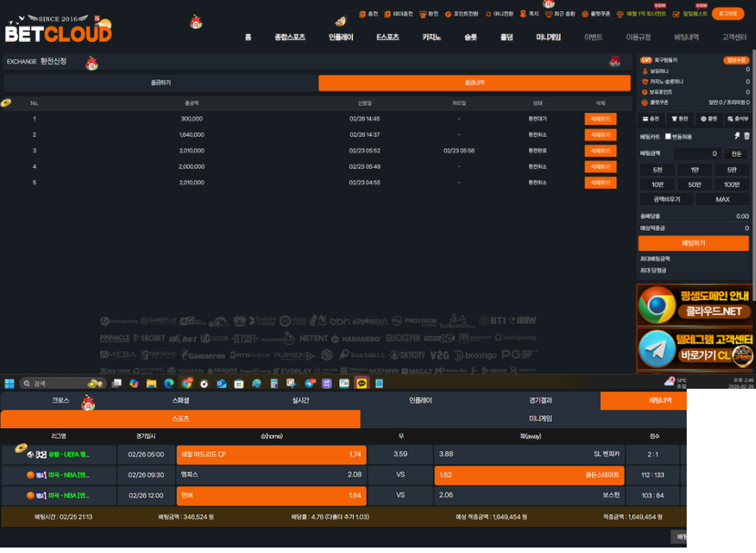Switch to the 출금하기 tab
The height and width of the screenshot is (553, 756).
[x=161, y=83]
